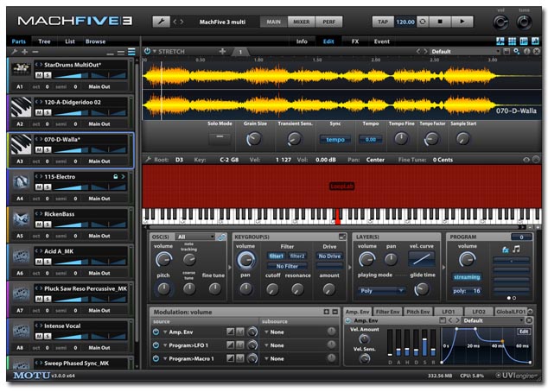Click the spectrum view icon at far top right
Screen dimensions: 548x392
tap(535, 41)
